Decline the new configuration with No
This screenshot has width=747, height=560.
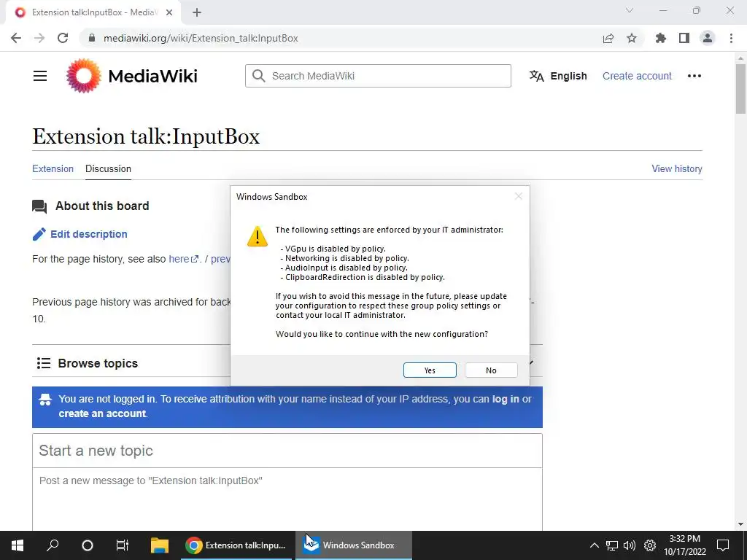click(x=491, y=370)
